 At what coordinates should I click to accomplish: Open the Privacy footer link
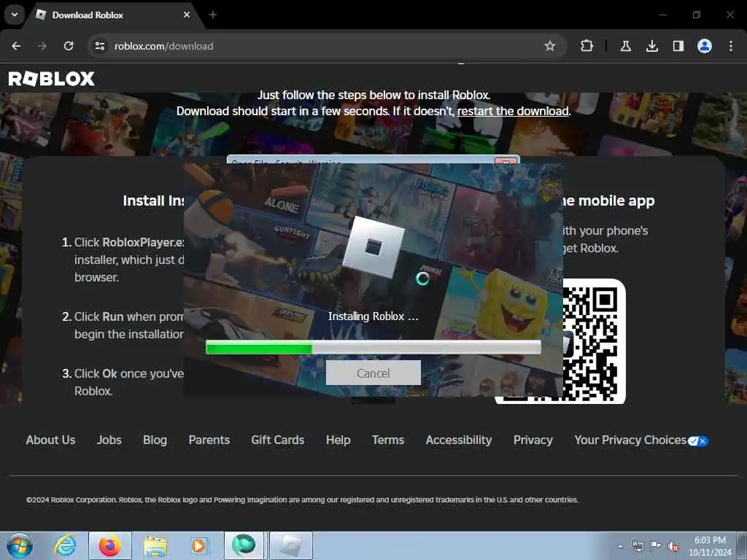(x=533, y=440)
